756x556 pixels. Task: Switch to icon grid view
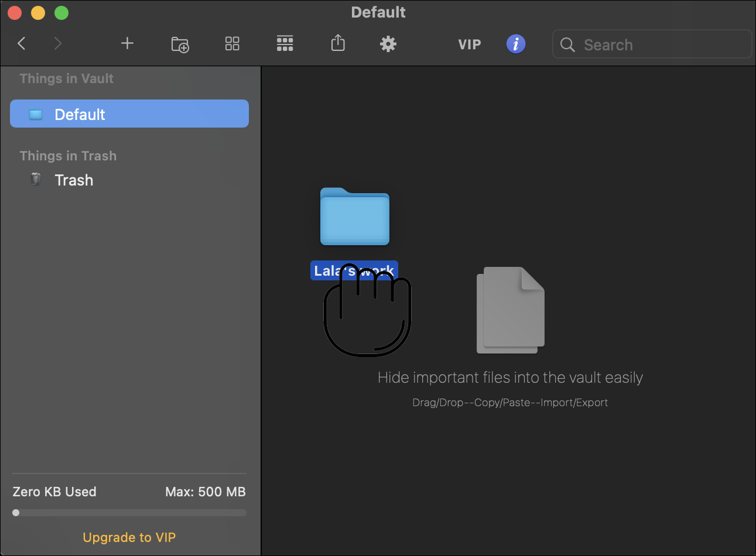[x=232, y=44]
